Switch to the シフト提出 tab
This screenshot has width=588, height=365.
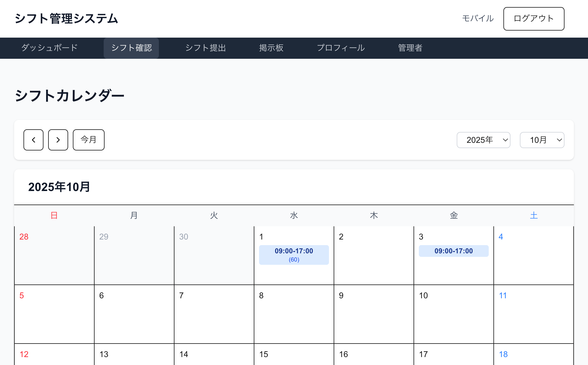click(x=206, y=48)
